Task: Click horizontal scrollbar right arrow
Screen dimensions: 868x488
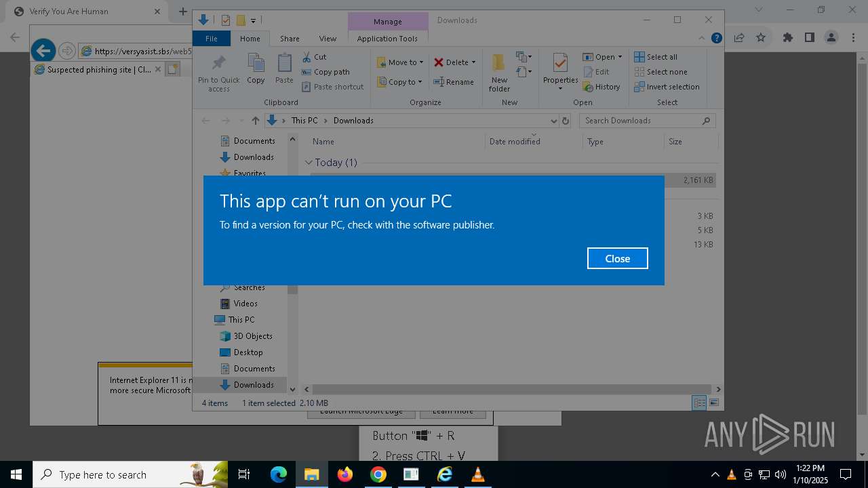Action: tap(718, 389)
